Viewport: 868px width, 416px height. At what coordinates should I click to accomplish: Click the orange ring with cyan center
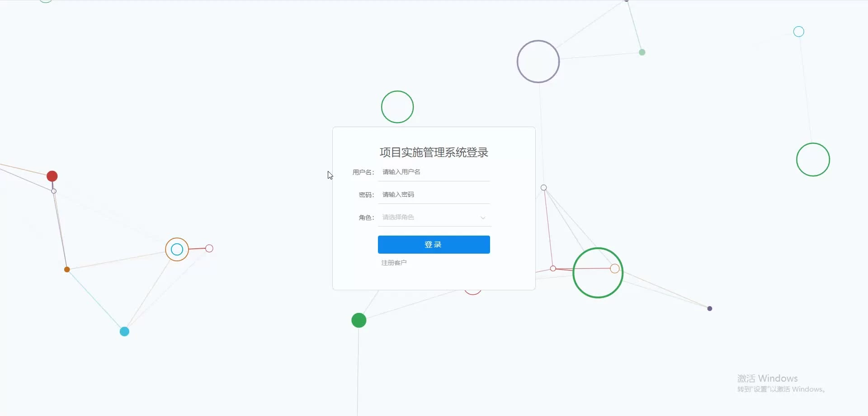point(177,249)
